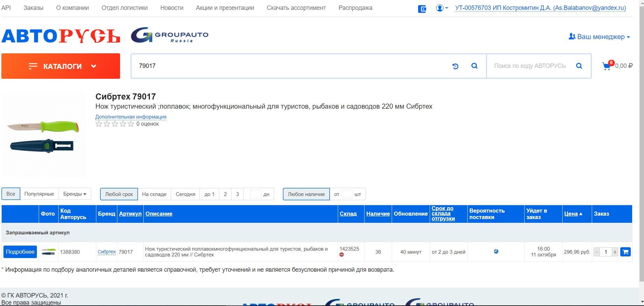Viewport: 644px width, 306px height.
Task: Sort by Артикул column header
Action: pos(130,214)
